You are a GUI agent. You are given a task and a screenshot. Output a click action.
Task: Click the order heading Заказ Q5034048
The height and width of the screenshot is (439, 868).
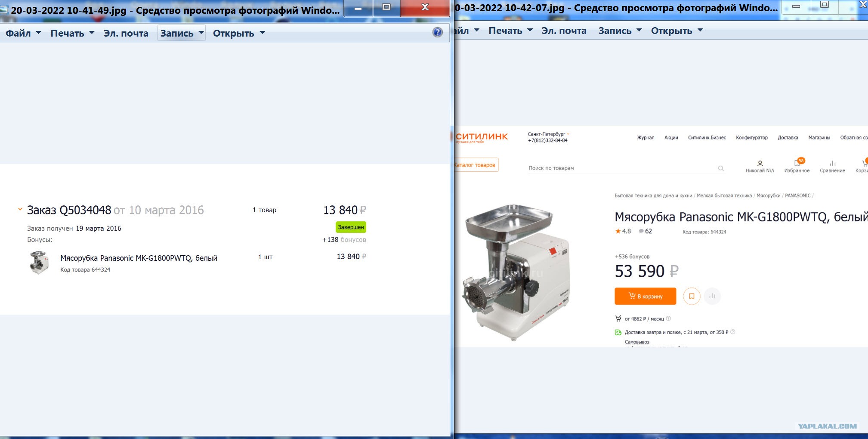(69, 210)
